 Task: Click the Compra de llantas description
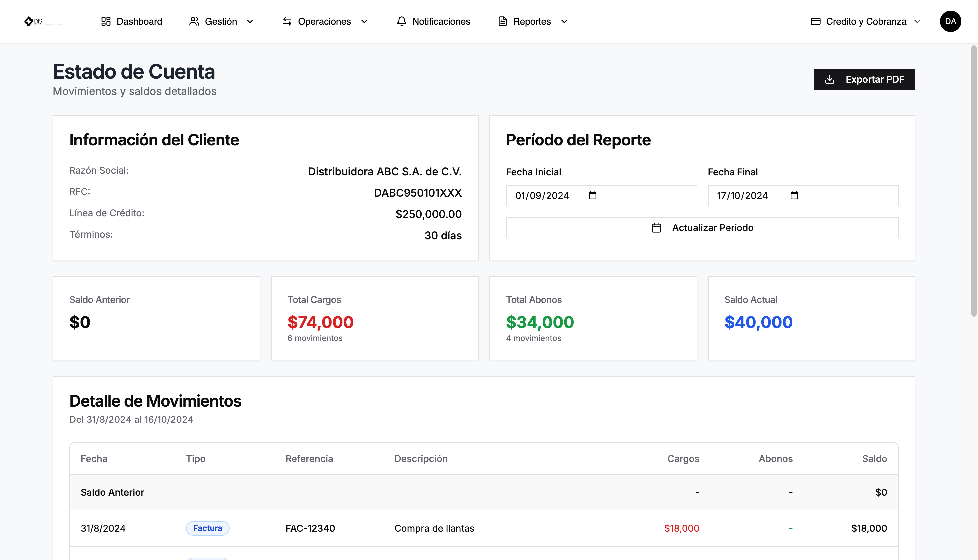434,528
